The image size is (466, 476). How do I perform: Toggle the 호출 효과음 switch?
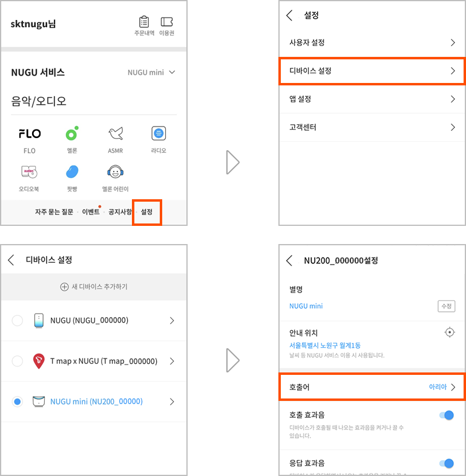[447, 415]
